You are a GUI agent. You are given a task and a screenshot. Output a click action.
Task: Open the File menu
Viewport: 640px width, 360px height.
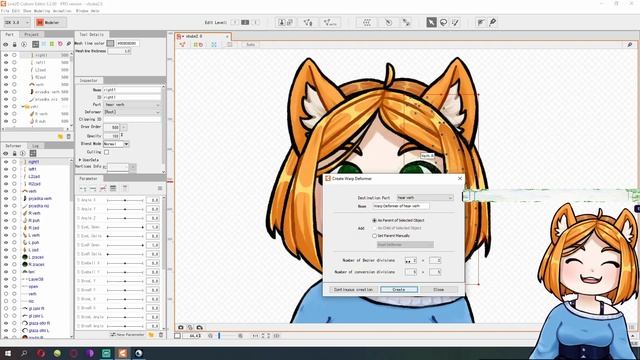tap(4, 11)
